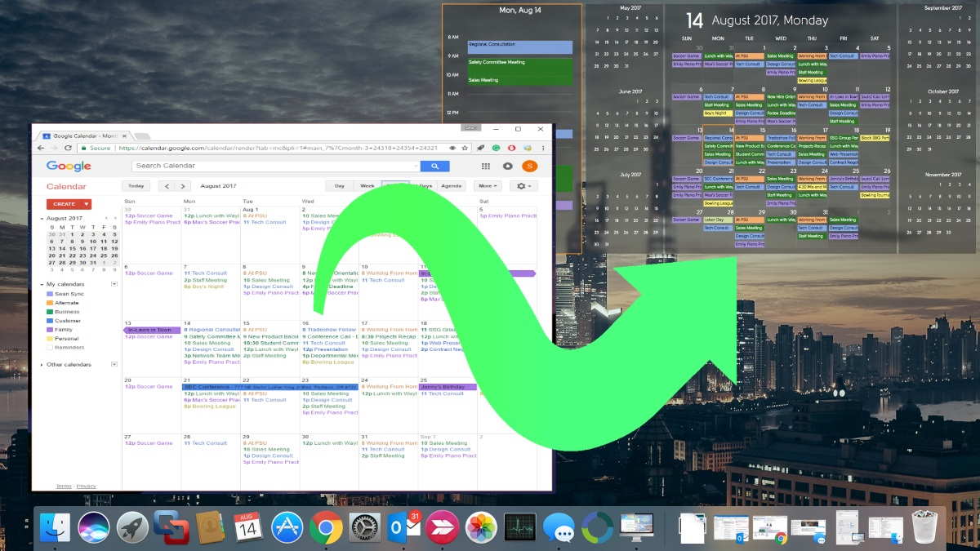This screenshot has height=551, width=980.
Task: Switch to the Agenda view
Action: (x=452, y=186)
